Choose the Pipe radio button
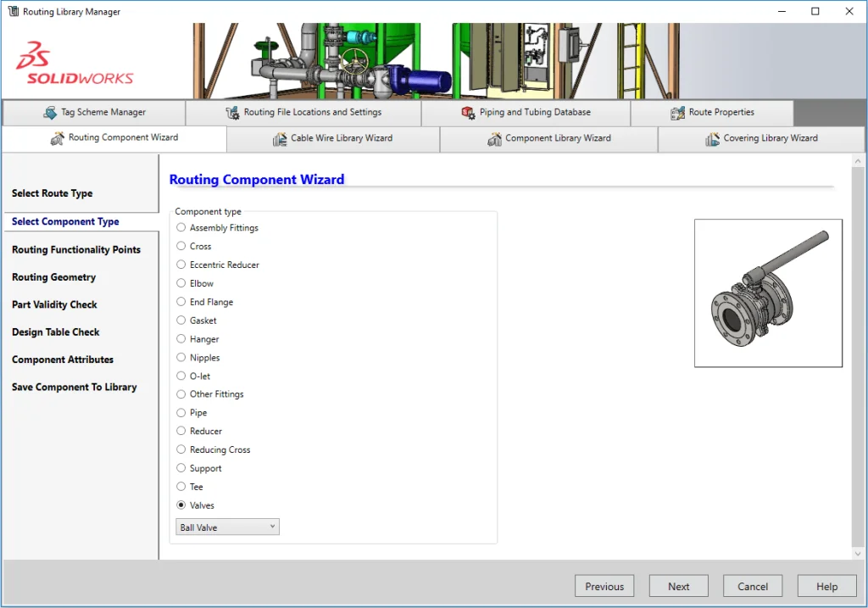This screenshot has width=868, height=608. pos(181,413)
